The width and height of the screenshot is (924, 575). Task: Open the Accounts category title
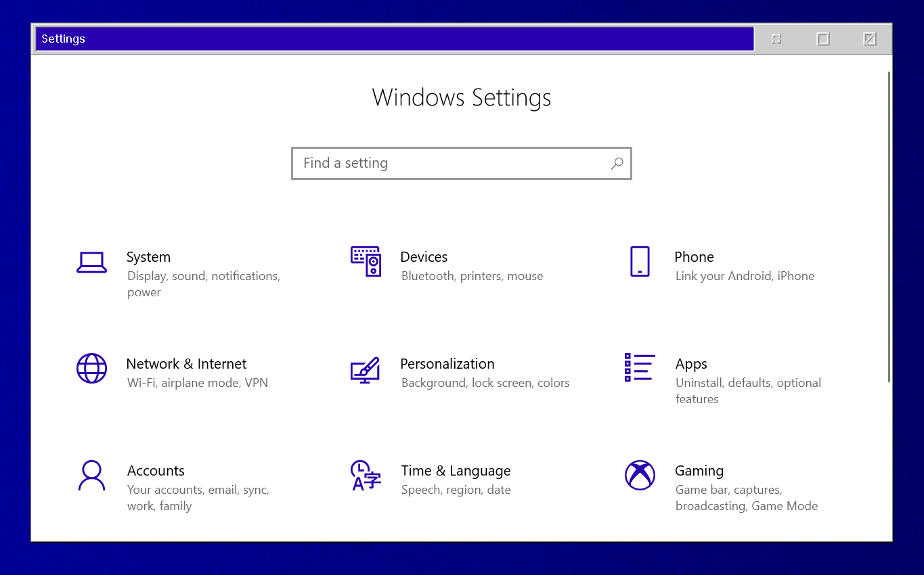(156, 471)
